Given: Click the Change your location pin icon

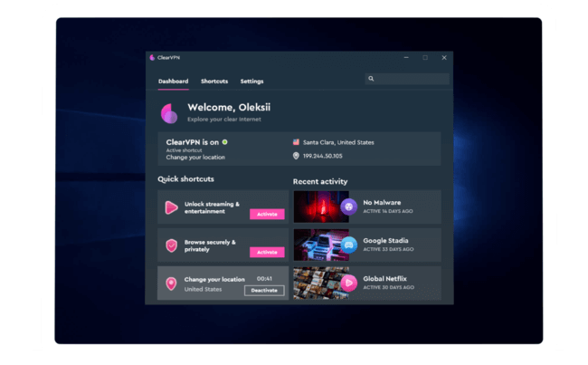Looking at the screenshot, I should (171, 283).
